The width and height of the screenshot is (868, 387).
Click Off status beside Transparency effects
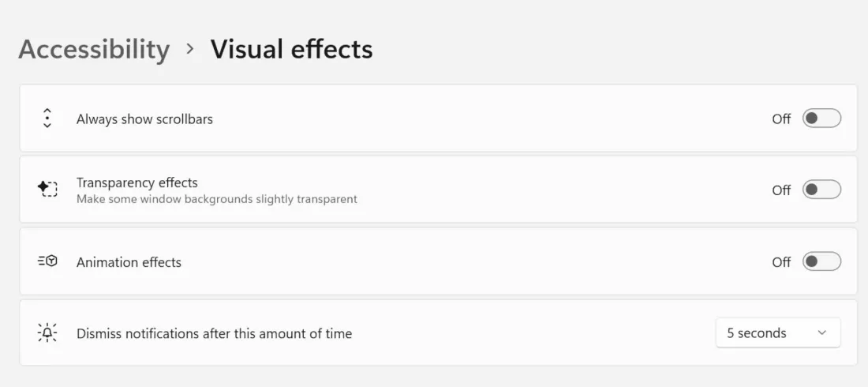point(781,190)
